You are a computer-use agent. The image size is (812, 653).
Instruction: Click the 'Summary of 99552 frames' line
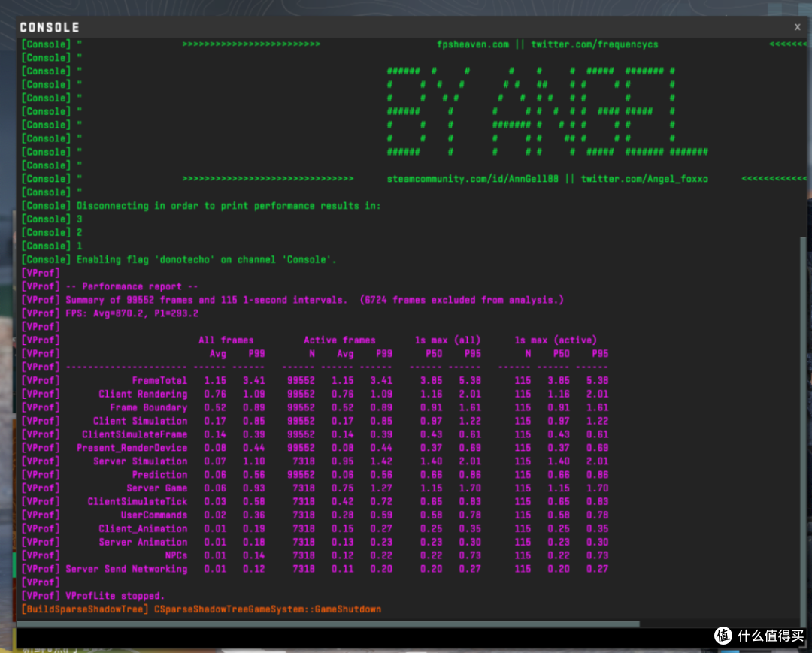tap(314, 300)
